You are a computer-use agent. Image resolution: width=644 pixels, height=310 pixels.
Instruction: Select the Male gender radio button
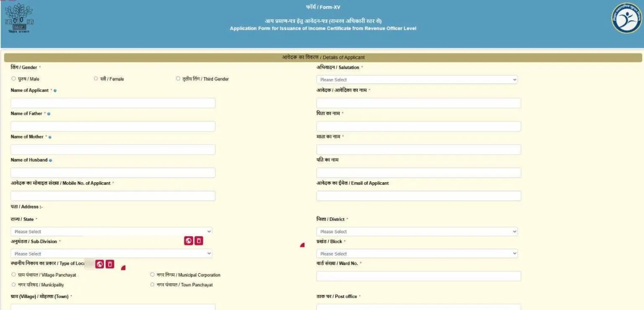coord(13,79)
